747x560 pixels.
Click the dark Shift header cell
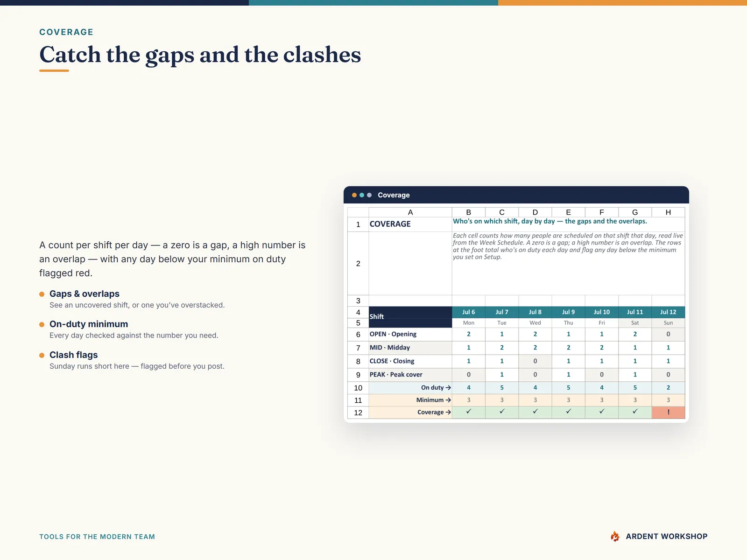410,317
